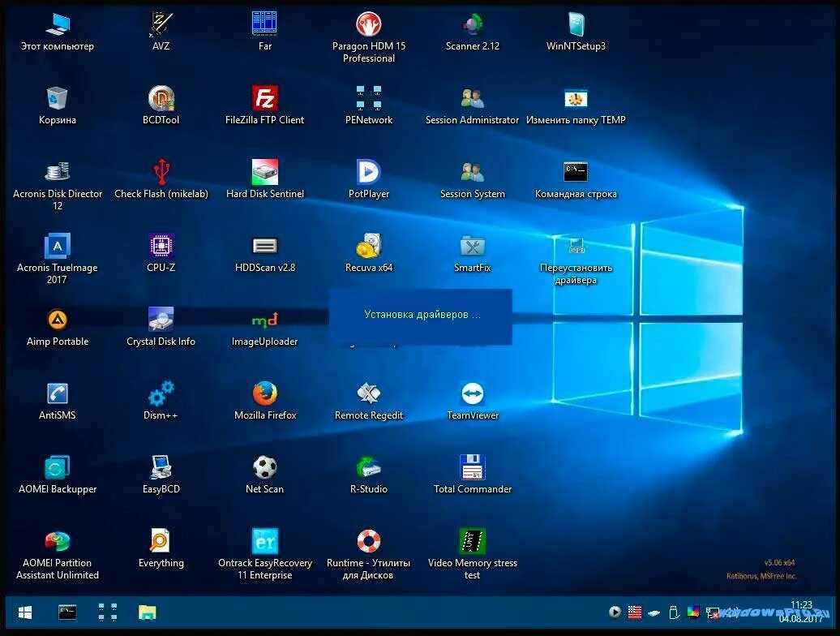This screenshot has height=636, width=840.
Task: Click the US flag language tray icon
Action: tap(635, 612)
